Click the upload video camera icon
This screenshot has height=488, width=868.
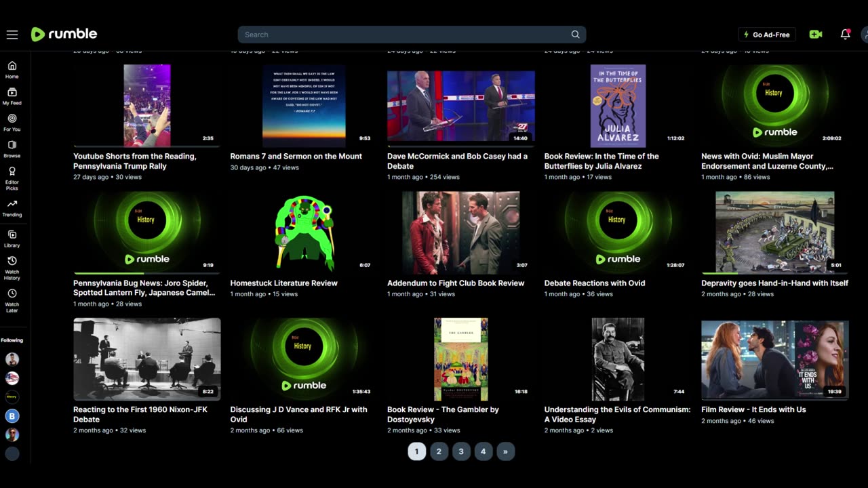(816, 35)
